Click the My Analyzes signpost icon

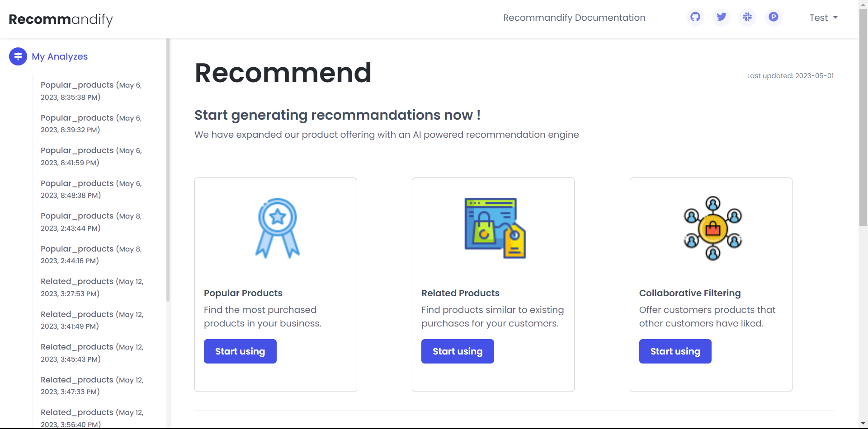pyautogui.click(x=18, y=56)
